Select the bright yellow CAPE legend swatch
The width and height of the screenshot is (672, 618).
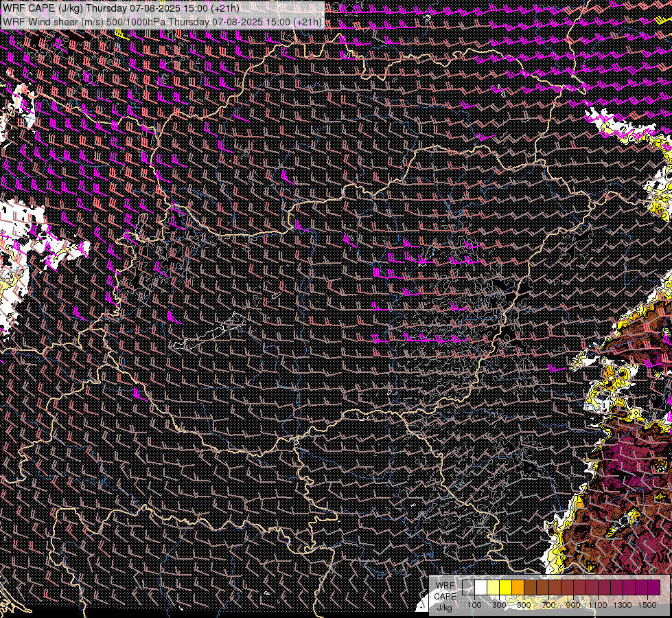tap(505, 588)
